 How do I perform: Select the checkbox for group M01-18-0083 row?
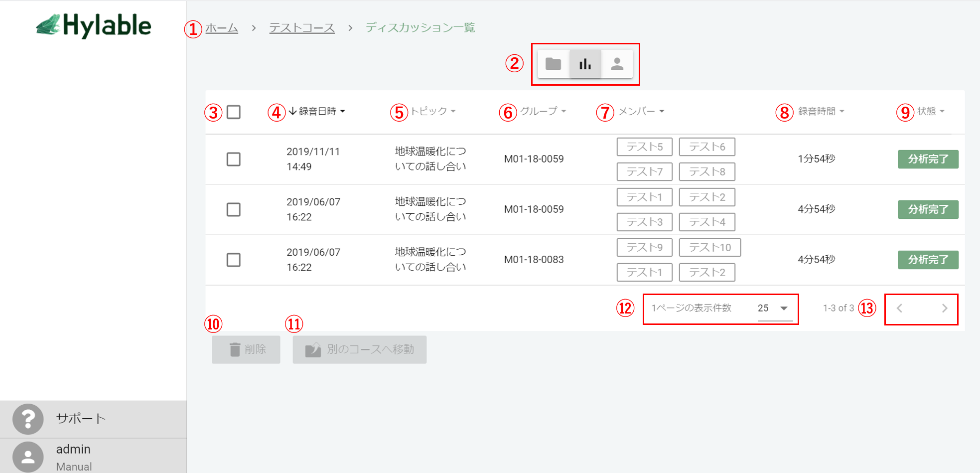[234, 260]
